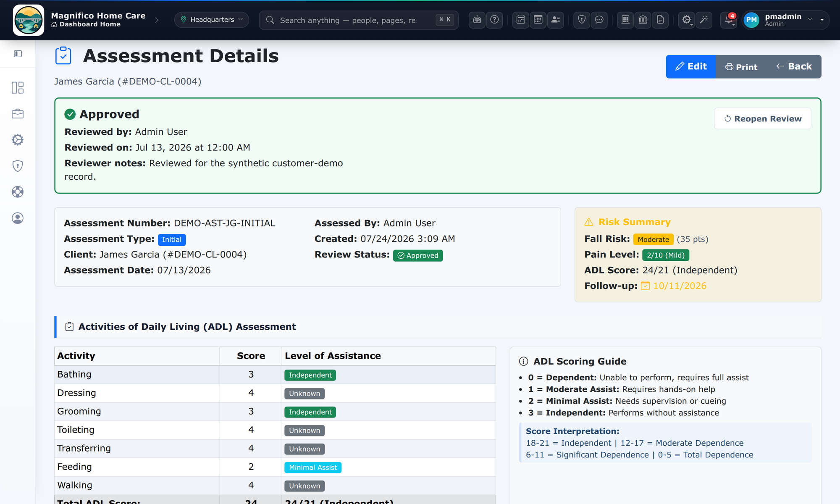
Task: Print the assessment details
Action: pyautogui.click(x=741, y=67)
